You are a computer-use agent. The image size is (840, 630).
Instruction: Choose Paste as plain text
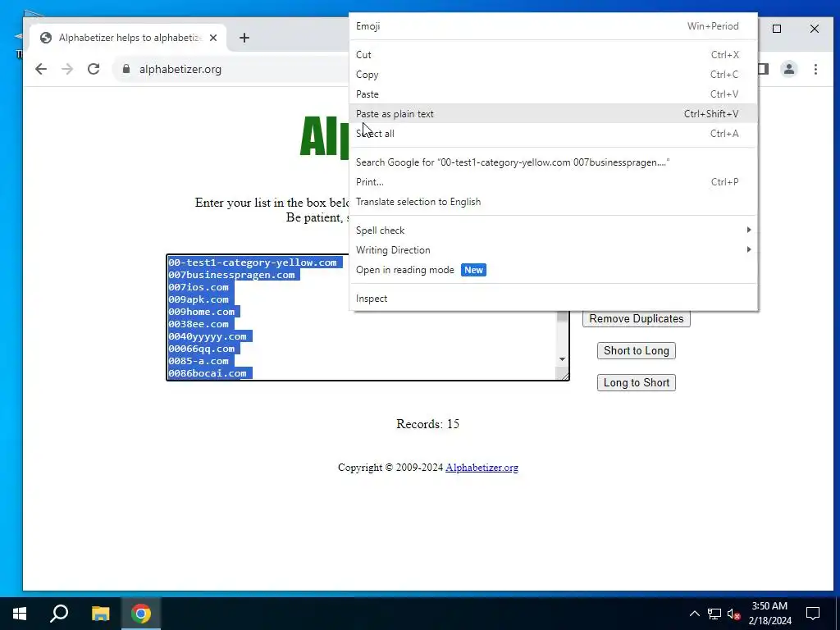pyautogui.click(x=553, y=113)
